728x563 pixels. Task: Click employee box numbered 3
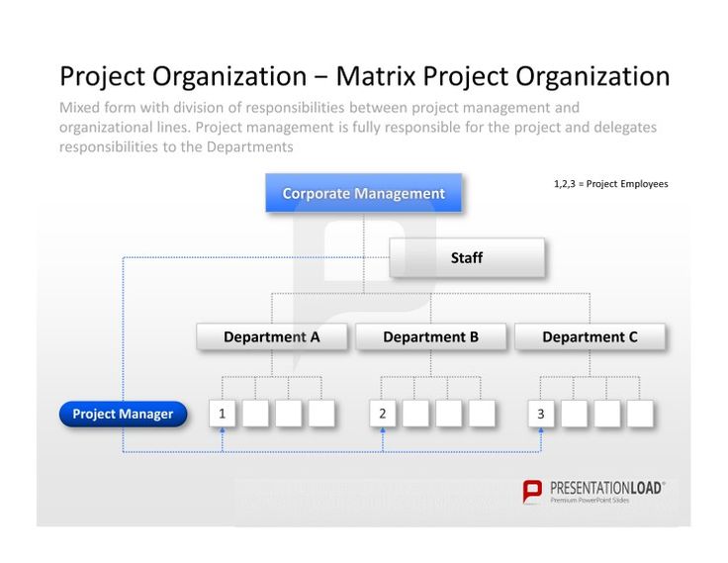click(541, 414)
